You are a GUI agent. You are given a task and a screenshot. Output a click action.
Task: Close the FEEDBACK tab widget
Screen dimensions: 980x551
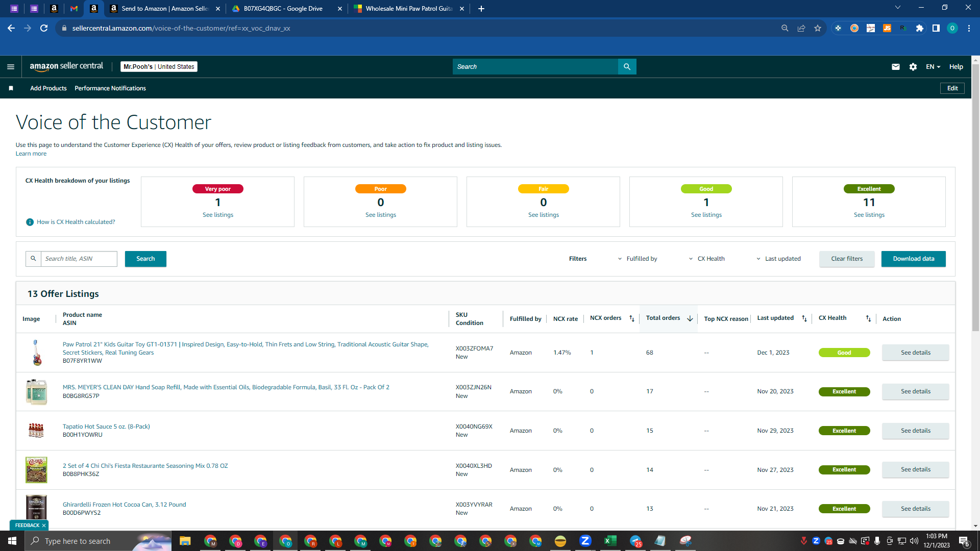pos(44,525)
